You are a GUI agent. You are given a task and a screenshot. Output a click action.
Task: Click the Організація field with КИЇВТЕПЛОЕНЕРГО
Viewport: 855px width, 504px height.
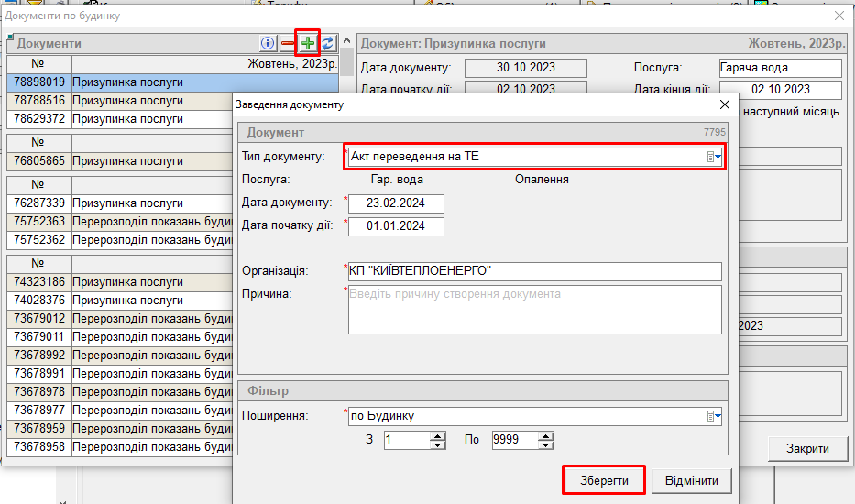pyautogui.click(x=534, y=271)
